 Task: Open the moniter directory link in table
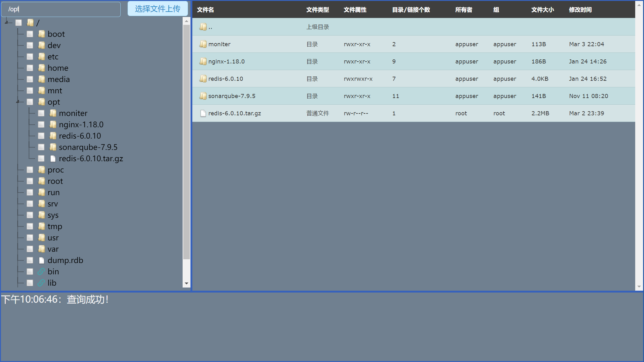(x=219, y=44)
